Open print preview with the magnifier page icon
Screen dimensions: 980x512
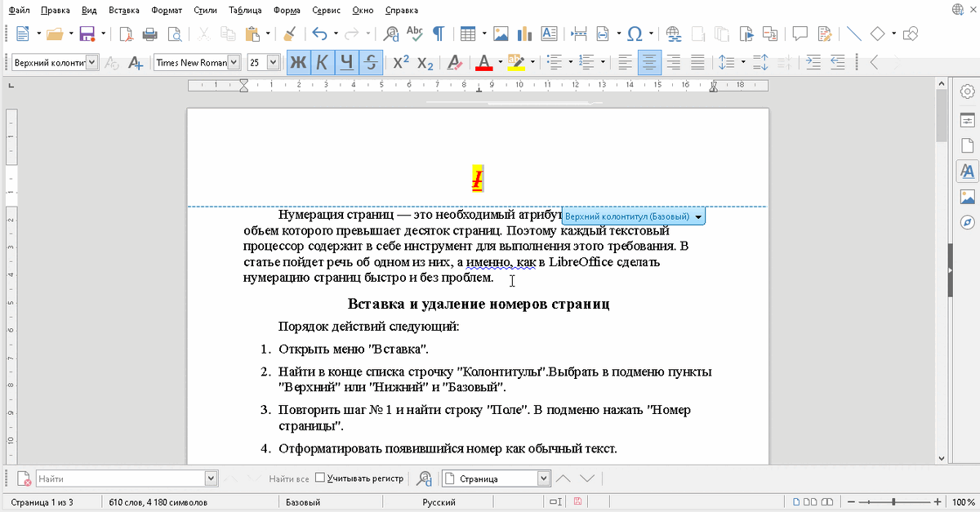(175, 34)
